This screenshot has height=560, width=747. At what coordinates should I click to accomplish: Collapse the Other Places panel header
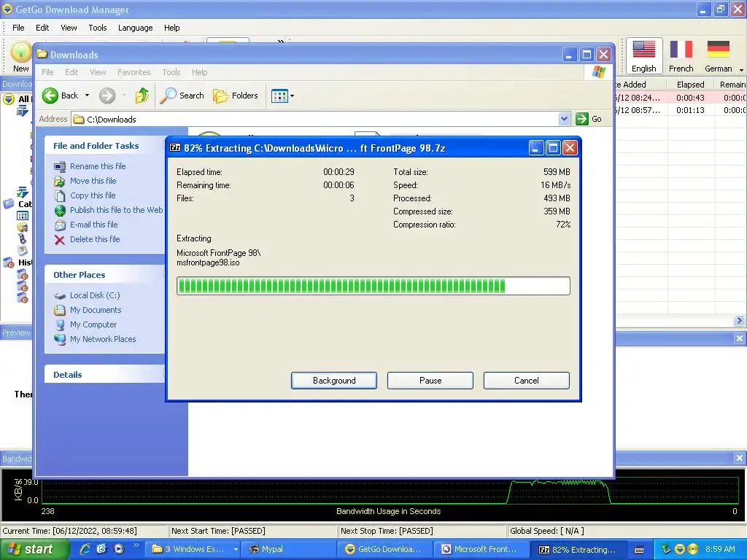(105, 275)
